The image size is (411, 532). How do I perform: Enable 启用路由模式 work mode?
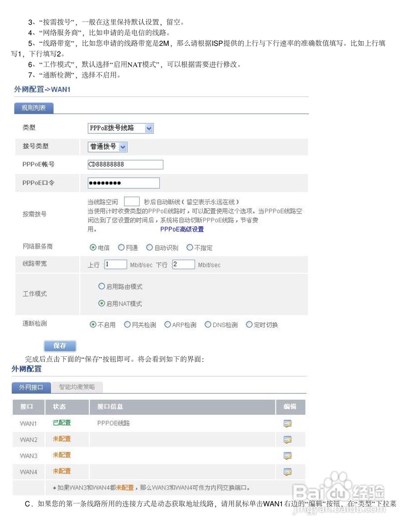point(101,286)
